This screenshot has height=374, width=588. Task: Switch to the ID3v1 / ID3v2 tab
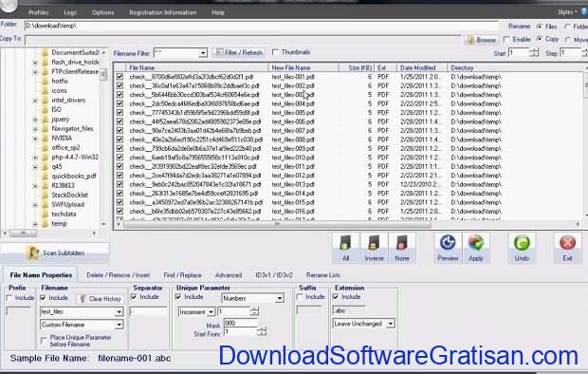click(x=274, y=275)
